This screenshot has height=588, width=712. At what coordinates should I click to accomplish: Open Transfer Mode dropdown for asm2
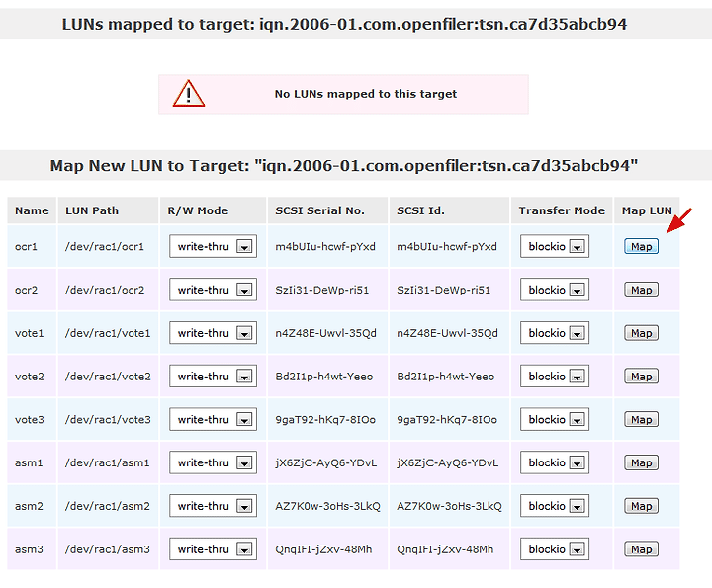pyautogui.click(x=555, y=506)
